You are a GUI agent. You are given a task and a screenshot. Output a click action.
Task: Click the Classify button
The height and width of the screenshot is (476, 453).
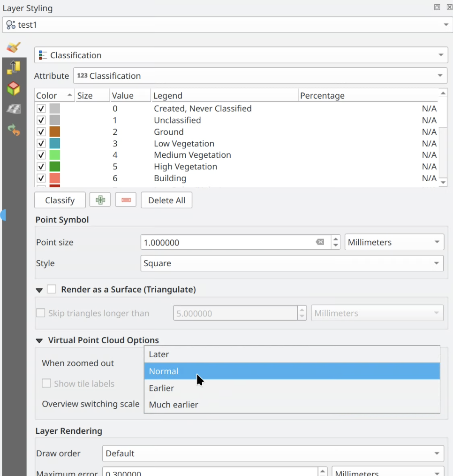coord(60,200)
